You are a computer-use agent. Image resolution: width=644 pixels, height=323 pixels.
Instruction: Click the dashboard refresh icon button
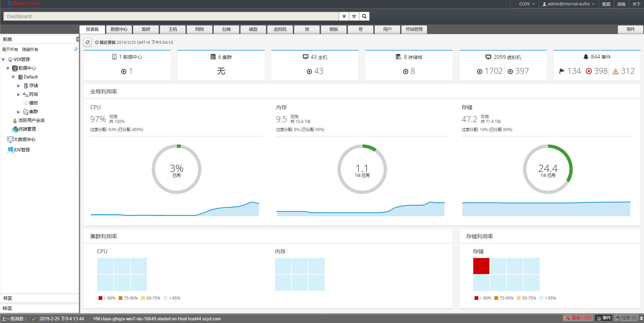pyautogui.click(x=88, y=42)
